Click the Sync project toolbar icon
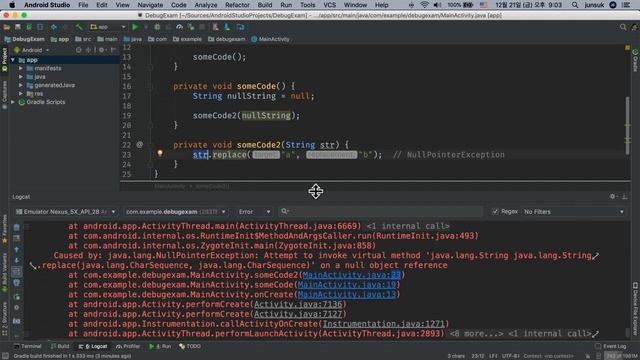 tap(29, 27)
